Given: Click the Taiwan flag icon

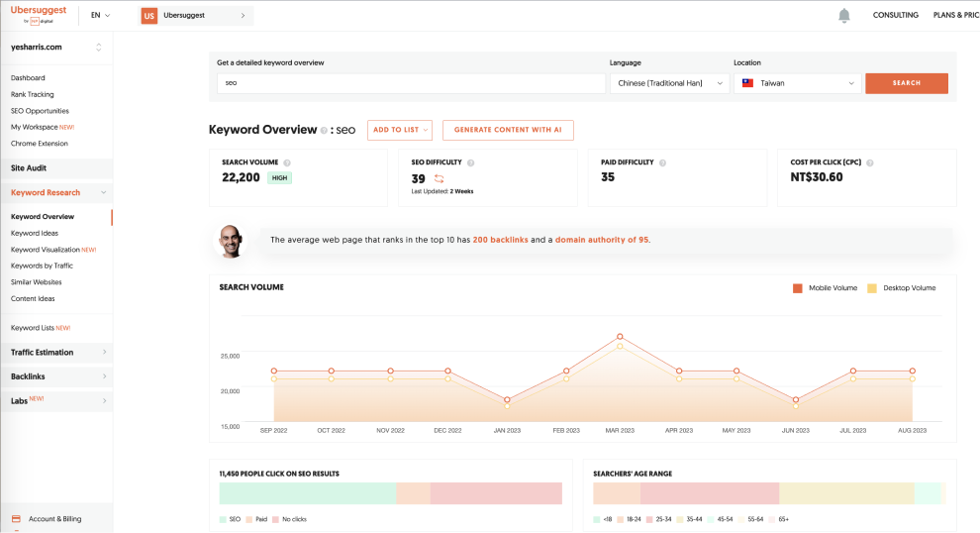Looking at the screenshot, I should (x=747, y=83).
